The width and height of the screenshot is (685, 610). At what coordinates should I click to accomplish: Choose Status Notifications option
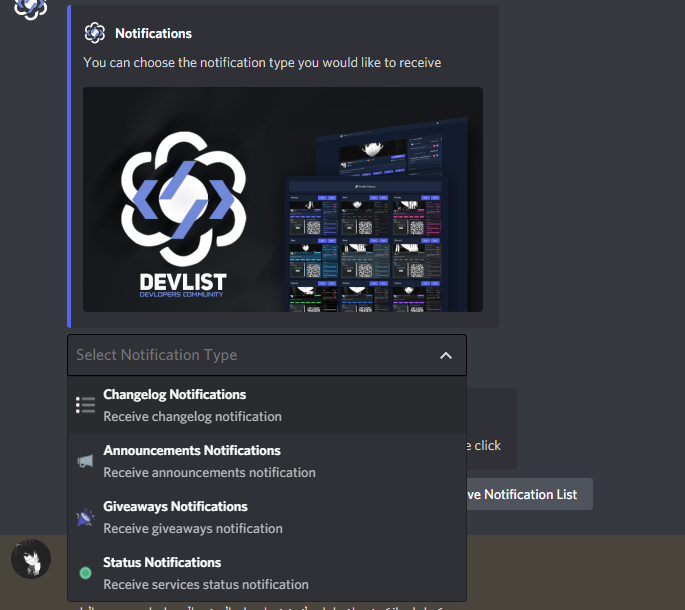267,573
